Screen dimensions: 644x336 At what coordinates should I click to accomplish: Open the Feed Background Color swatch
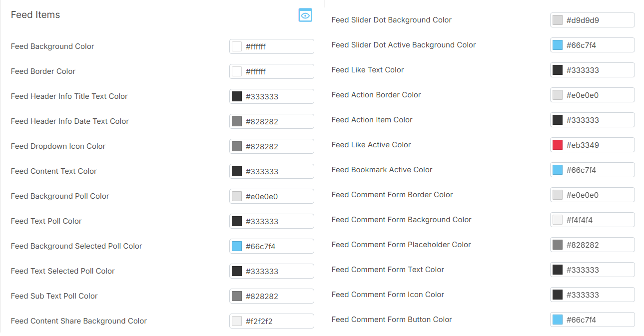coord(237,46)
